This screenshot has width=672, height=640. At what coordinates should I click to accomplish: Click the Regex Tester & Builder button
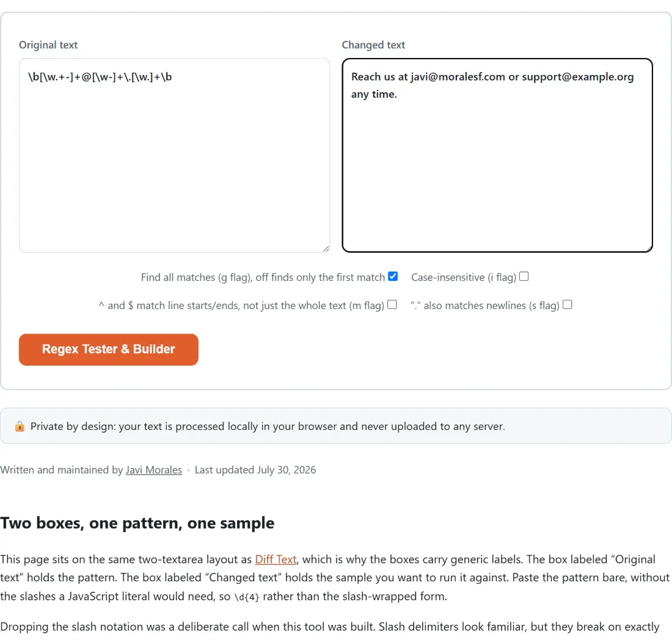pos(108,349)
